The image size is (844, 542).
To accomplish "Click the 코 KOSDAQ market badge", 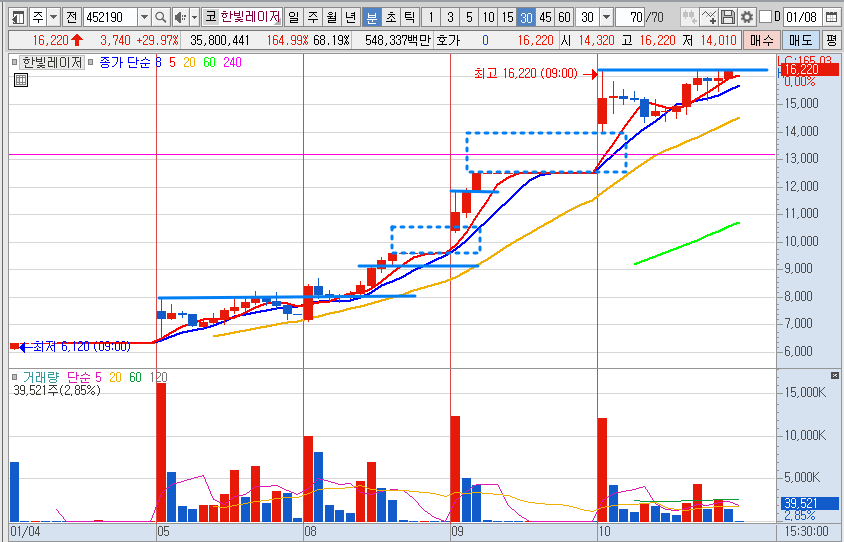I will tap(210, 17).
